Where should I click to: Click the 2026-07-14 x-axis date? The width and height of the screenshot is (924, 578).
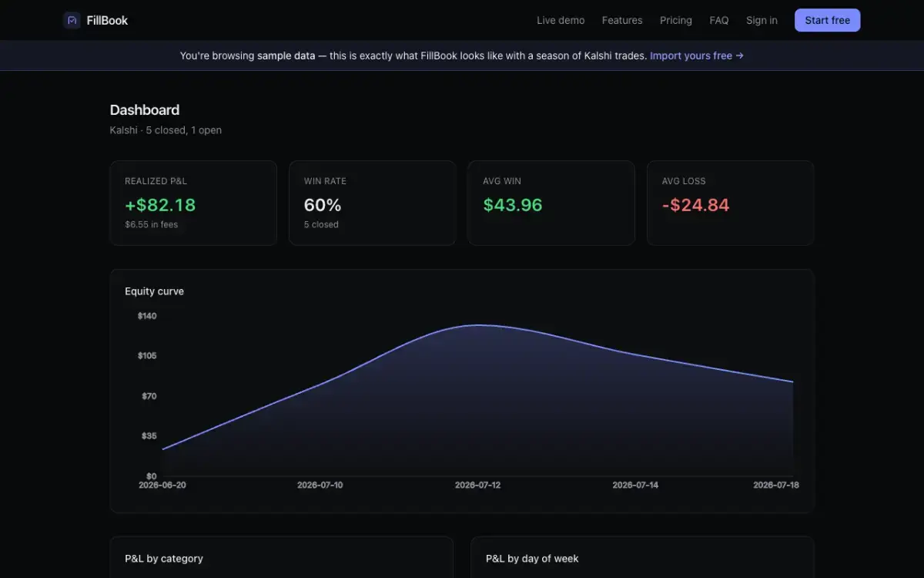pos(635,486)
